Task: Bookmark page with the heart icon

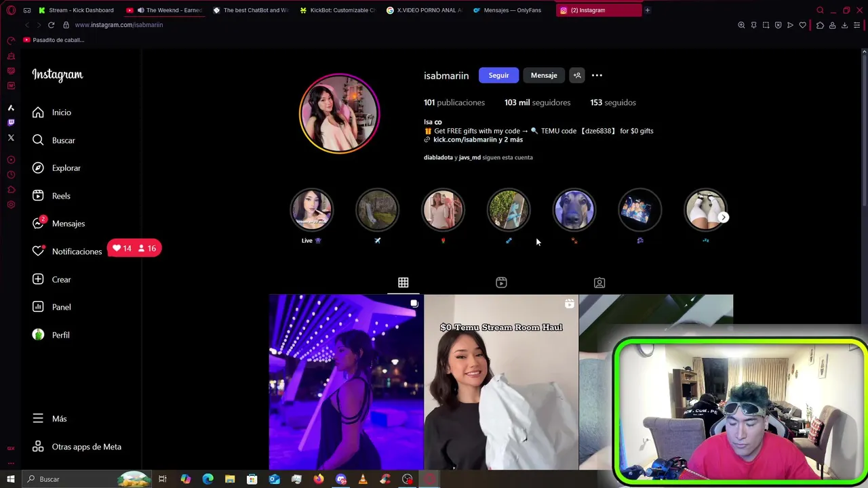Action: (x=803, y=25)
